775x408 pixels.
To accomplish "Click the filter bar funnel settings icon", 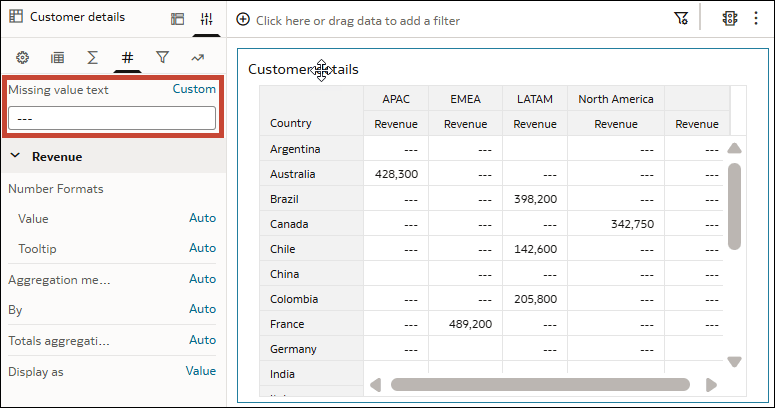I will coord(681,18).
